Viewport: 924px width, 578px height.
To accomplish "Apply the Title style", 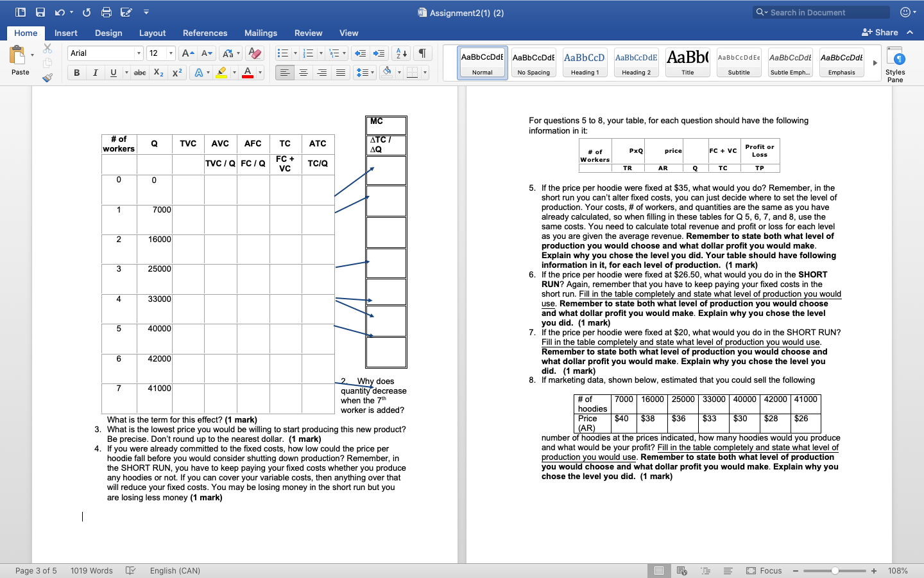I will [x=688, y=63].
